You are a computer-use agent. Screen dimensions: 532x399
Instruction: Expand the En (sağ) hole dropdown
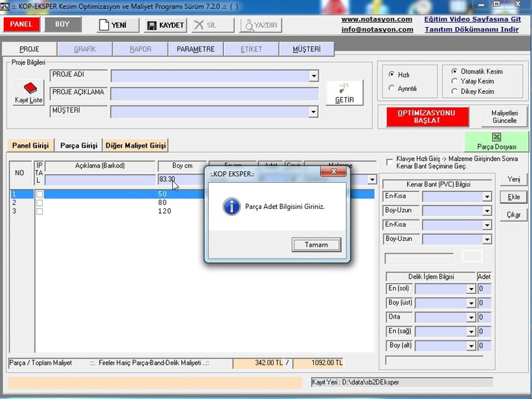coord(471,332)
